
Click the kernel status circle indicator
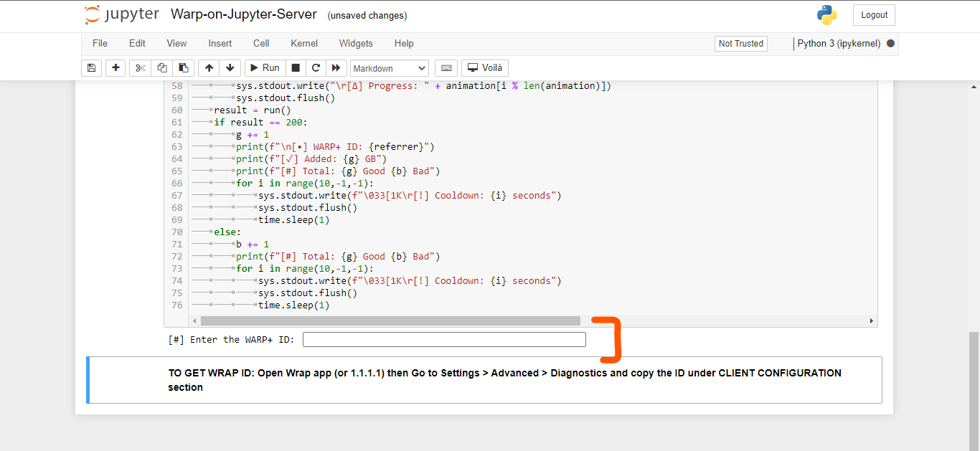pyautogui.click(x=890, y=44)
